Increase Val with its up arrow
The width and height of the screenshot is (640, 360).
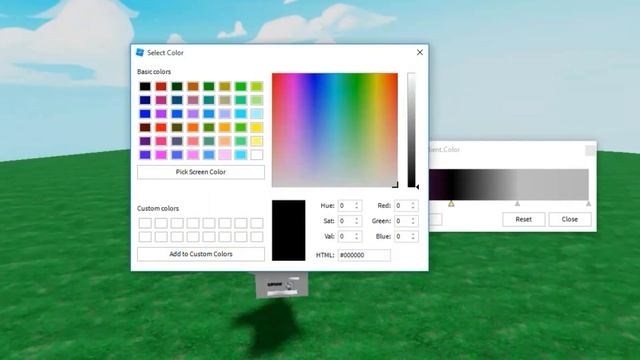click(357, 234)
